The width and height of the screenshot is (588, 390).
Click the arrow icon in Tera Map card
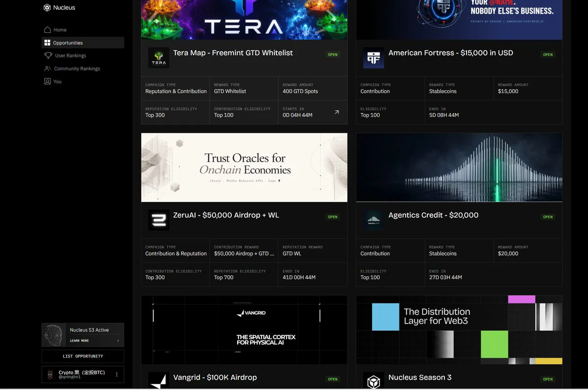pos(337,112)
